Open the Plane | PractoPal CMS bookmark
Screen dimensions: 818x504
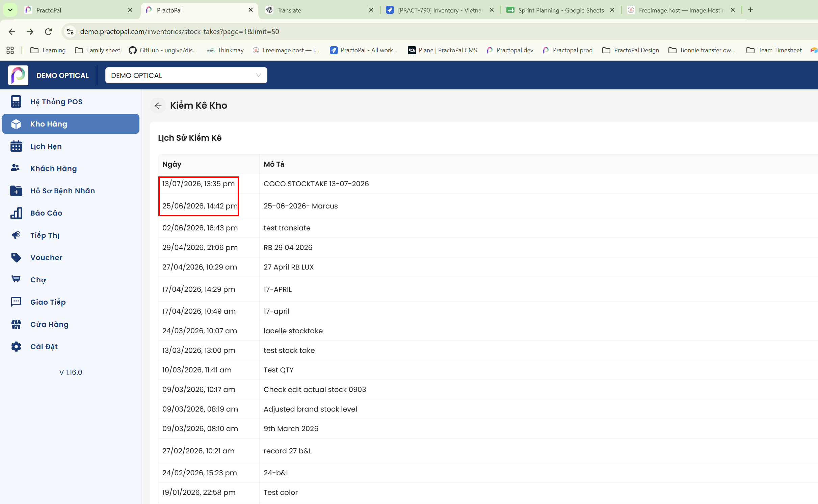(443, 50)
